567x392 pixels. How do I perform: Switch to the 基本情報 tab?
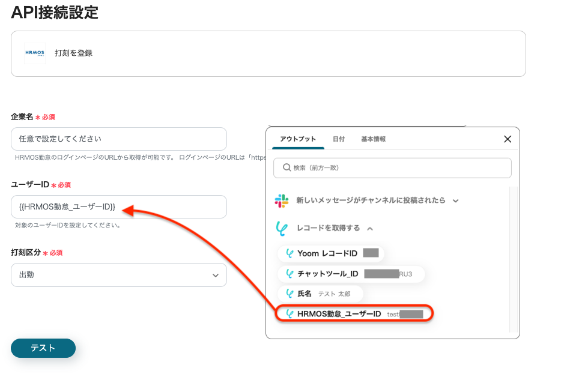coord(374,139)
